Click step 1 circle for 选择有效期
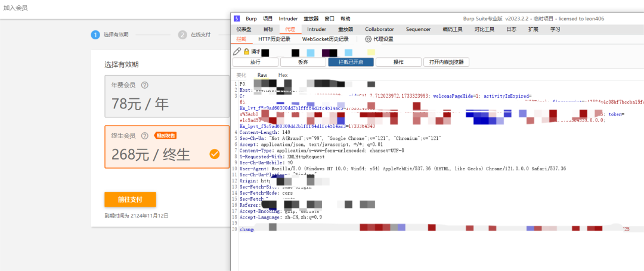The image size is (644, 271). coord(95,35)
